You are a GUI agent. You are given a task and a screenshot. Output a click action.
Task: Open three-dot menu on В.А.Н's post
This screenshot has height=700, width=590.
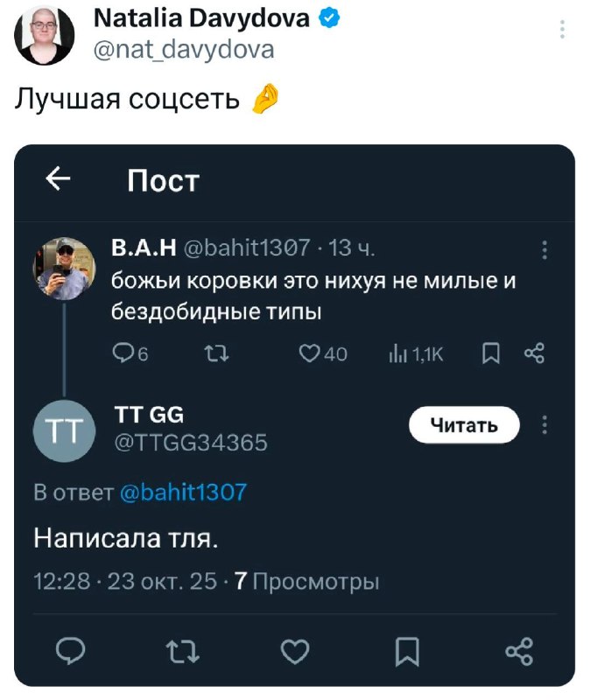[x=544, y=250]
